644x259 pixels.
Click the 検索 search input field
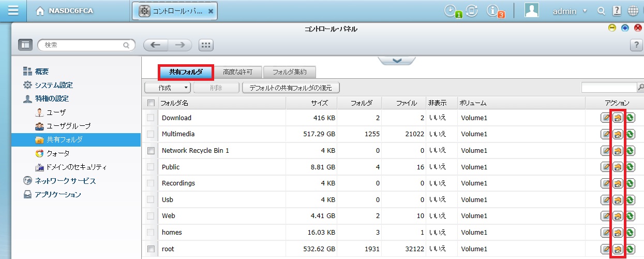click(x=83, y=45)
